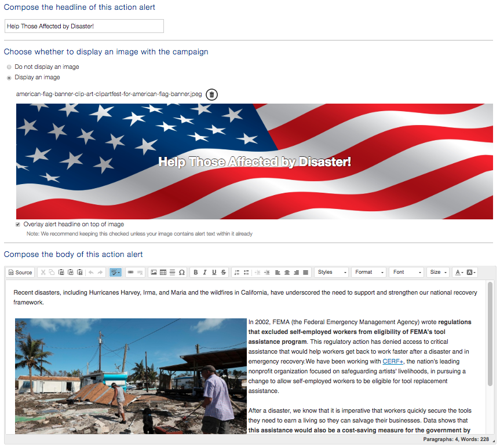Click the headline input field
Viewport: 500px width, 448px height.
[84, 26]
